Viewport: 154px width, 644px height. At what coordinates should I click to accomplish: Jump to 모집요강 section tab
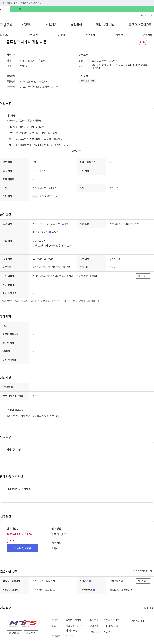point(5,35)
